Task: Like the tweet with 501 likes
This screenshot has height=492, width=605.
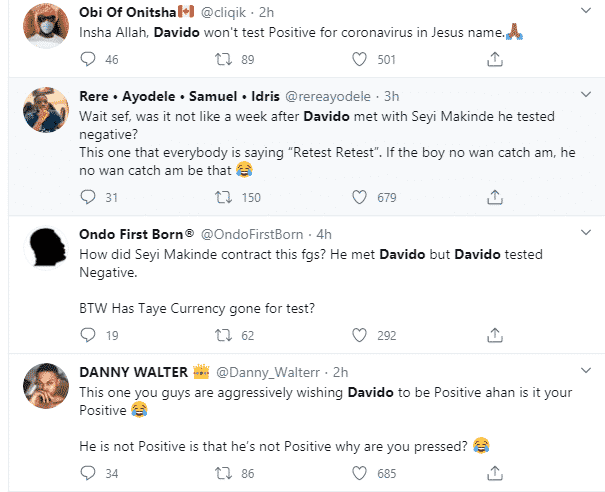Action: point(359,59)
